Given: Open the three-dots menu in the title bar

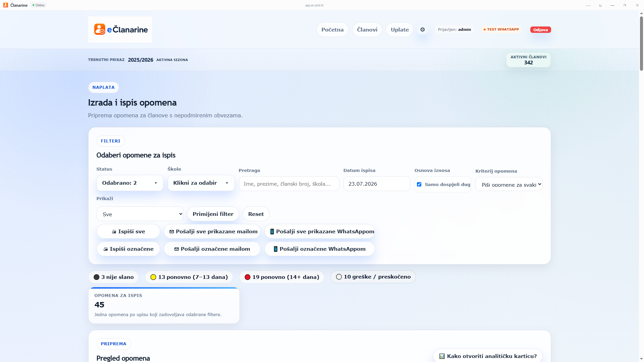Looking at the screenshot, I should (588, 5).
